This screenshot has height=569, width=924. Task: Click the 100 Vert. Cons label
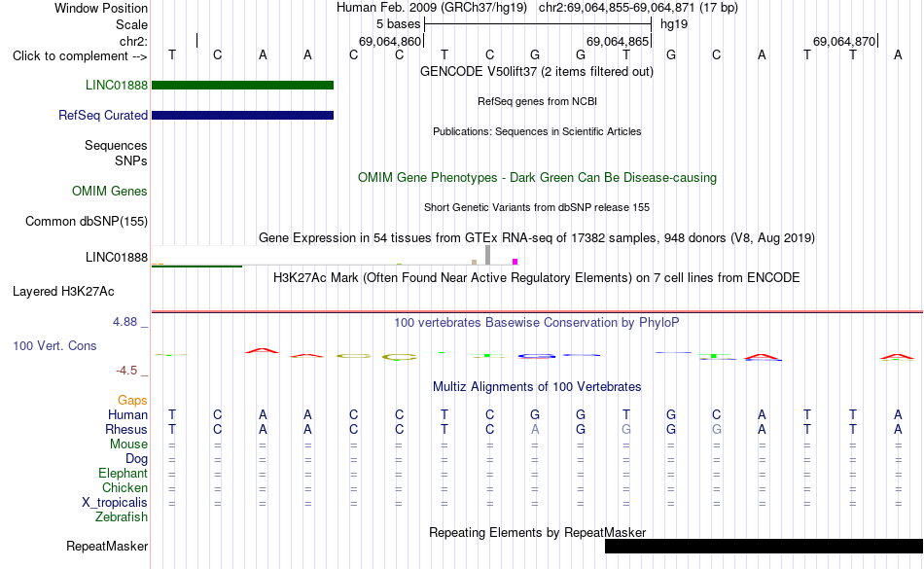click(54, 345)
